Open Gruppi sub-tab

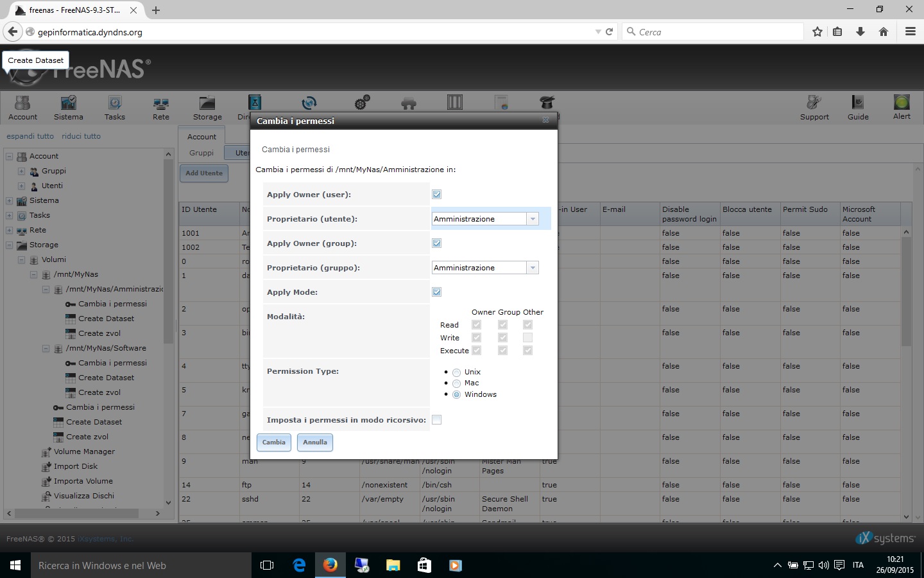coord(201,153)
